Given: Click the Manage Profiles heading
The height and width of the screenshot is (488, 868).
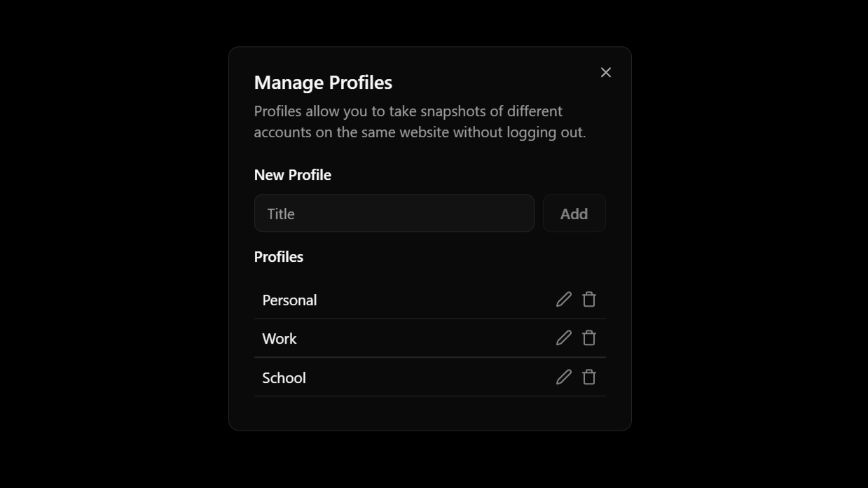Looking at the screenshot, I should coord(323,83).
